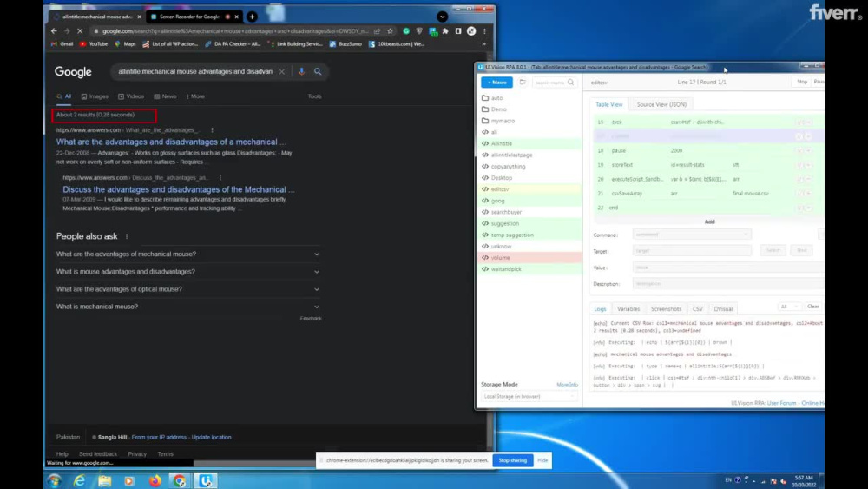Click the bookmark star icon in the address bar
Screen dimensions: 868x489
point(390,31)
